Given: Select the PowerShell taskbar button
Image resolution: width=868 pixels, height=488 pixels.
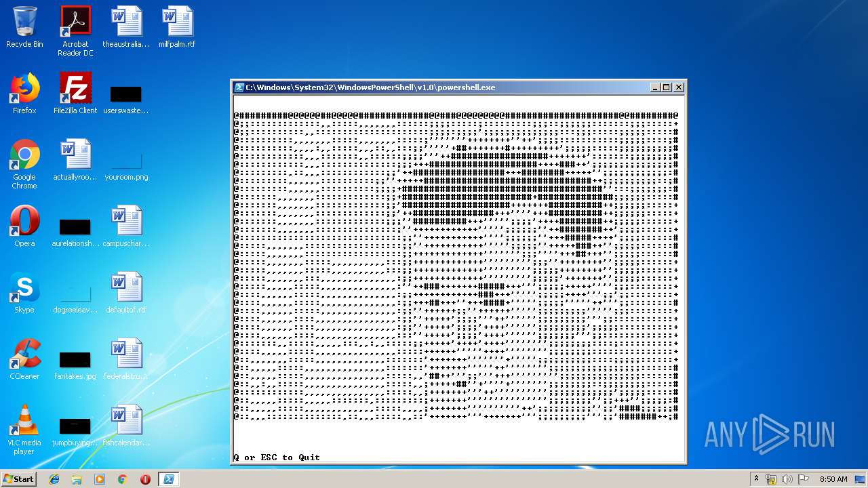Looking at the screenshot, I should [x=168, y=479].
